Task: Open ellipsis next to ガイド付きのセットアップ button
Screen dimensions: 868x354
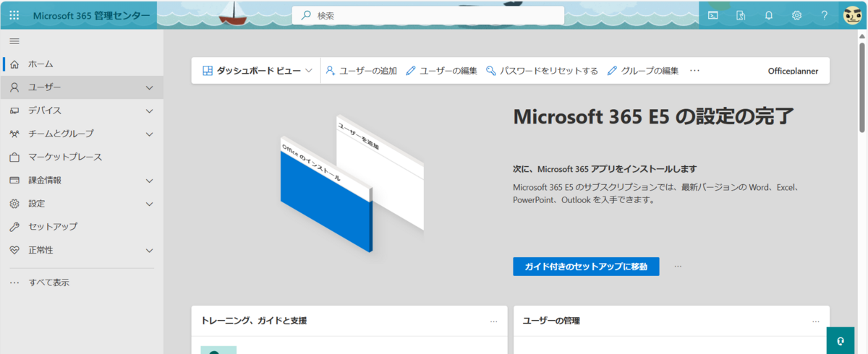Action: [x=678, y=266]
